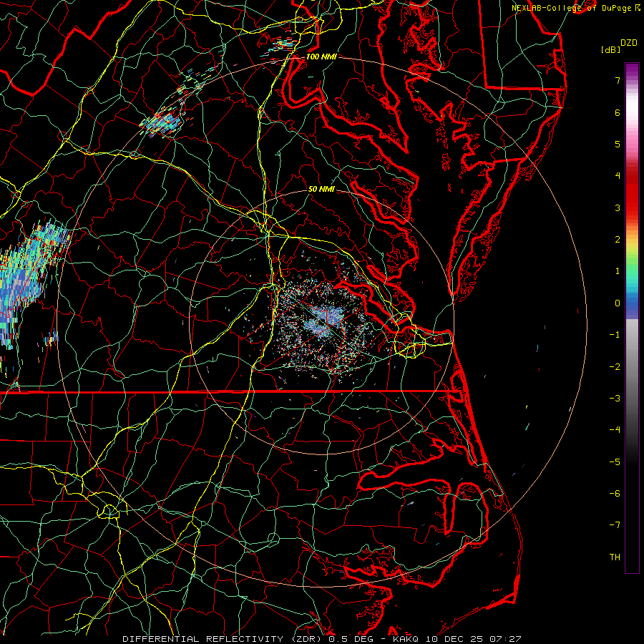Click the '-7' value on the color scale
The height and width of the screenshot is (644, 644).
pos(615,525)
